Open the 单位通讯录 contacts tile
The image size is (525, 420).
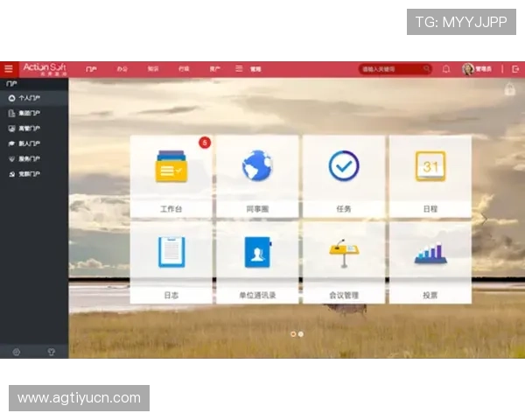pos(257,262)
